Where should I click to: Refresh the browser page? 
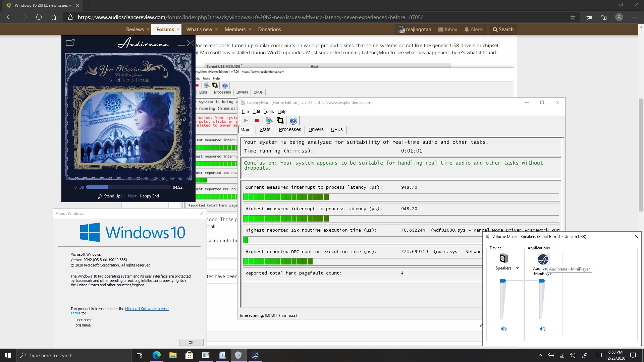coord(39,17)
